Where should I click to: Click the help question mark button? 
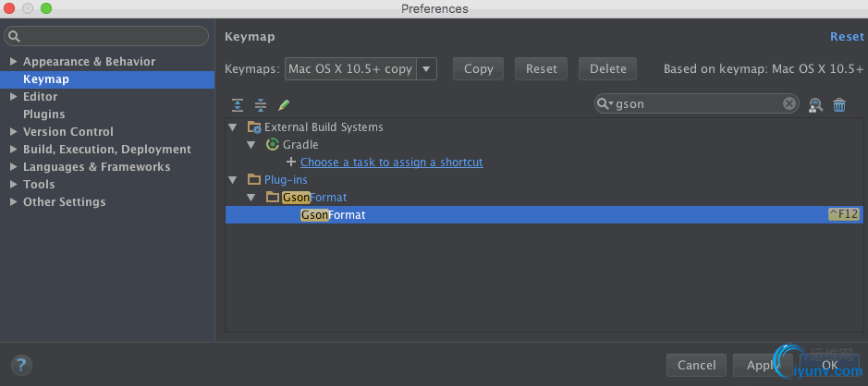coord(22,365)
